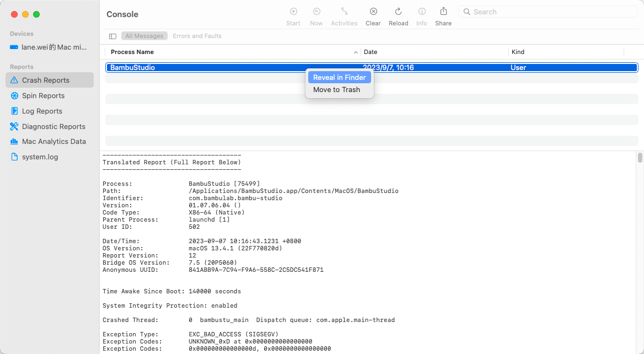Open the Info toolbar icon

tap(422, 12)
